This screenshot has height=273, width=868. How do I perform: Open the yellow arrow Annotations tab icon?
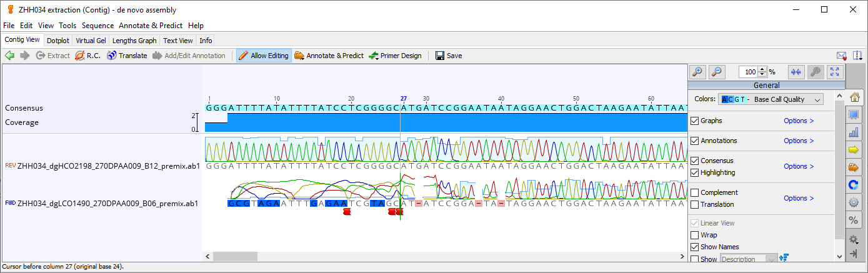854,150
